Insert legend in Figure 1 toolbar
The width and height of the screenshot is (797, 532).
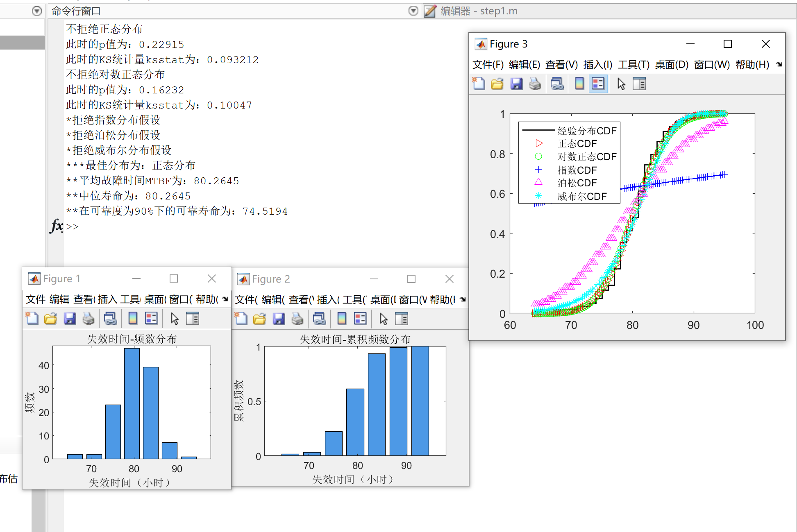coord(152,318)
